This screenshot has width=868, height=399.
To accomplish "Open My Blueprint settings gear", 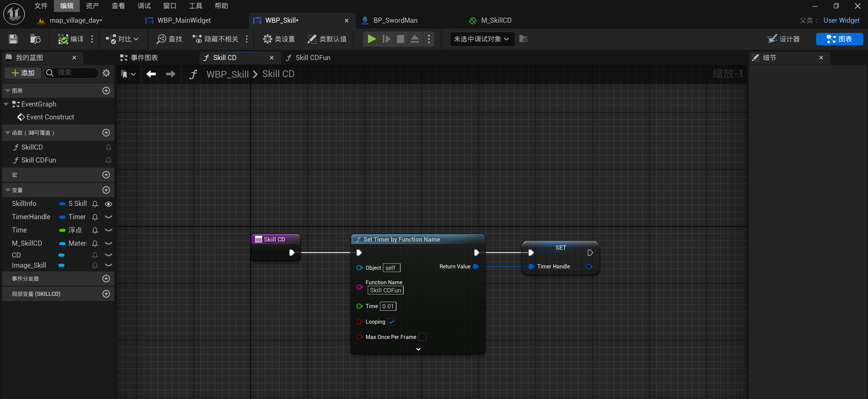I will pyautogui.click(x=106, y=73).
